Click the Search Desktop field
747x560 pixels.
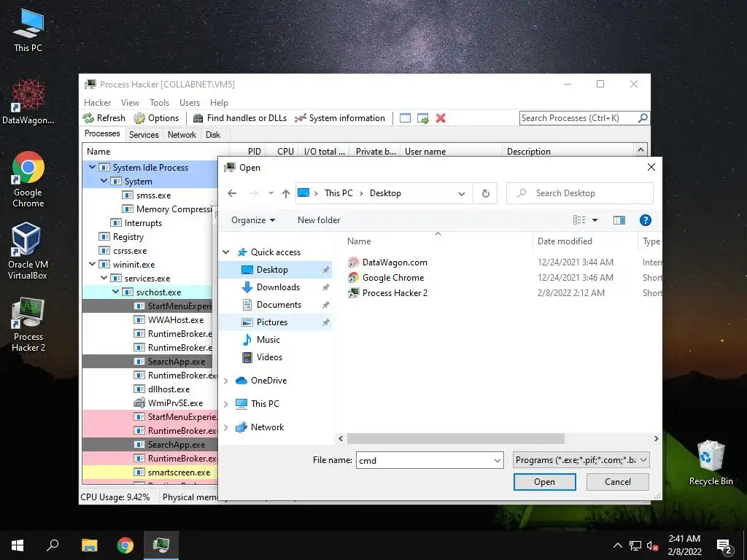tap(580, 193)
